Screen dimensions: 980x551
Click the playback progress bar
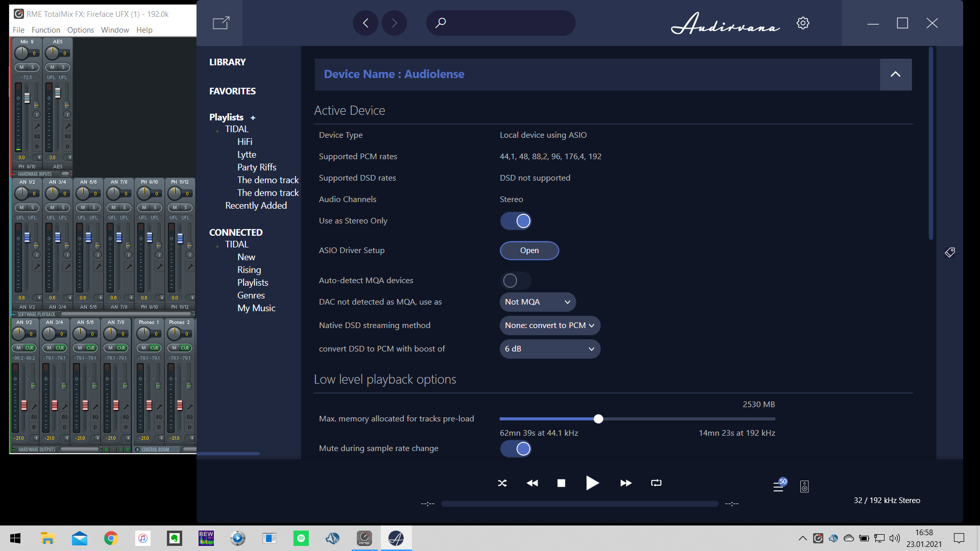pos(579,504)
